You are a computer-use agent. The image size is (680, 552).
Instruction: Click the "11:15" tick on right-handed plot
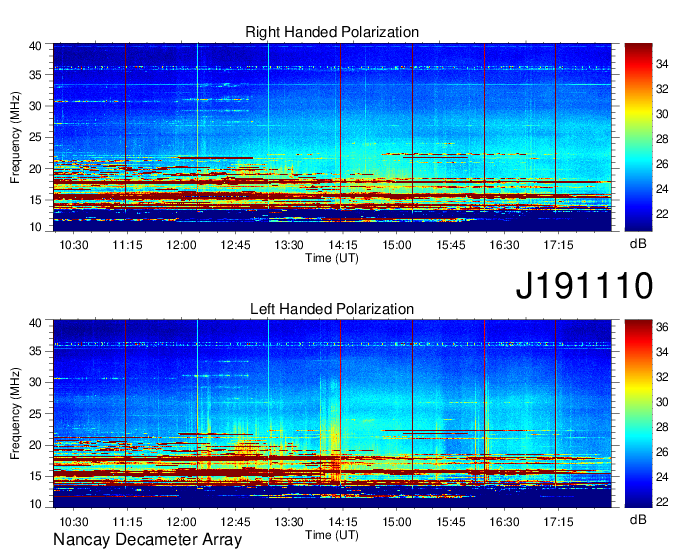click(x=128, y=245)
